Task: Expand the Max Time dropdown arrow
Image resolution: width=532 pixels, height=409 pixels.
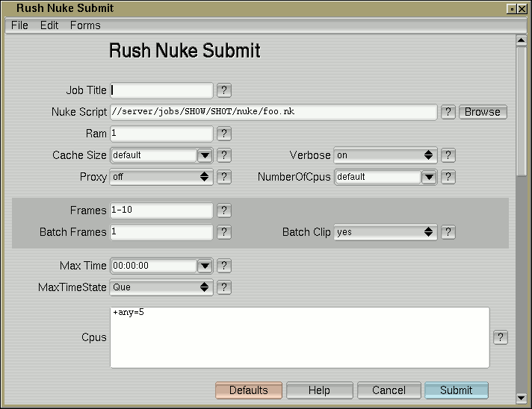Action: tap(205, 266)
